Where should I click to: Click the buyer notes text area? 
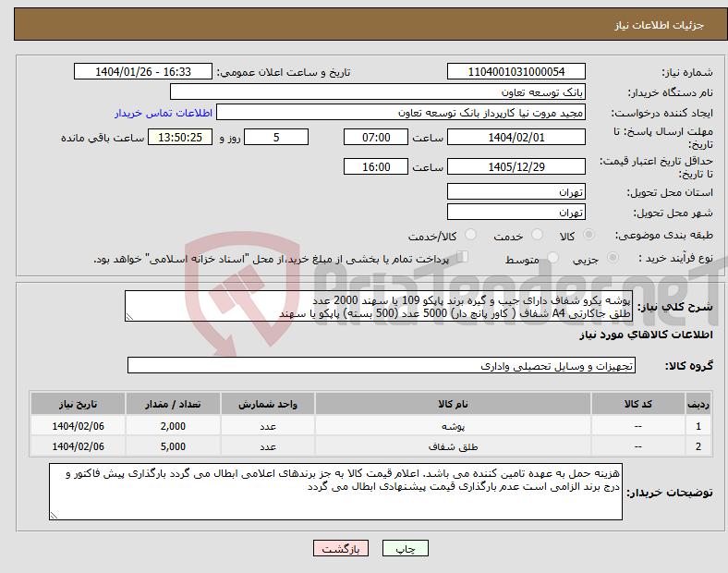335,492
